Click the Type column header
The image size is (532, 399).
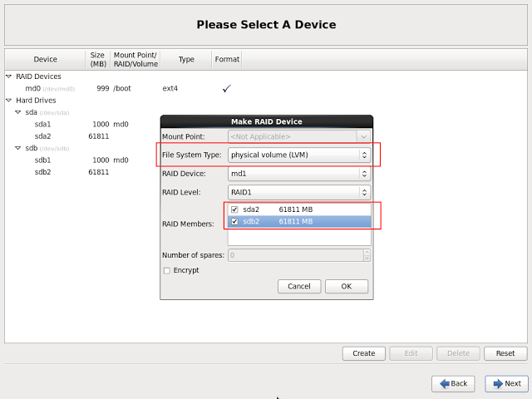pyautogui.click(x=186, y=59)
